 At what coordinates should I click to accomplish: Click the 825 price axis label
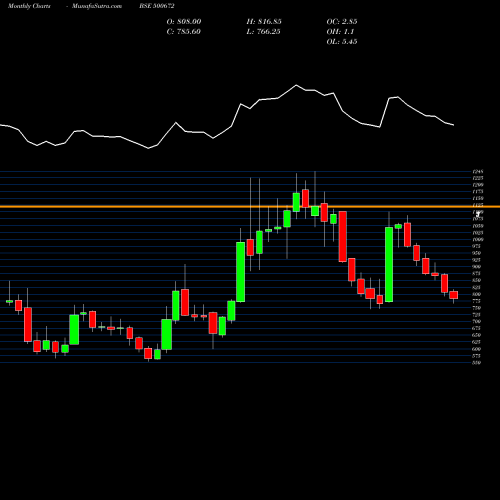coord(477,287)
